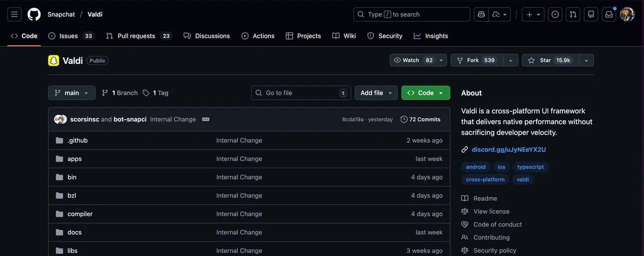Open the apps folder
644x256 pixels.
point(75,159)
